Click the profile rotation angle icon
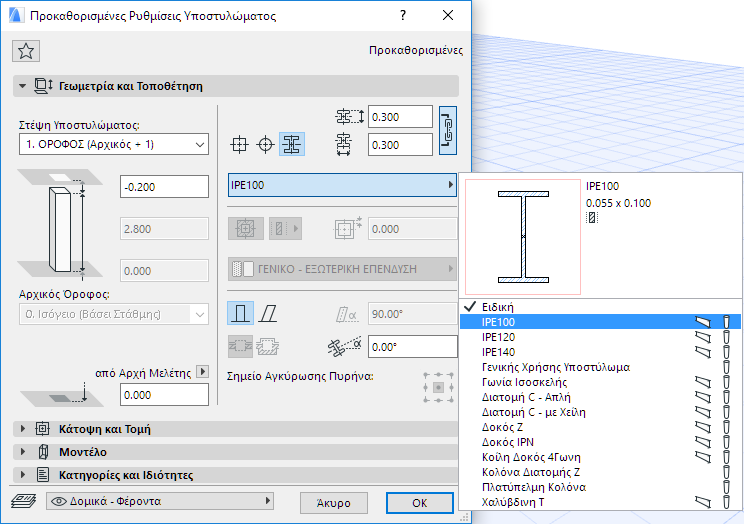The height and width of the screenshot is (524, 744). coord(344,346)
